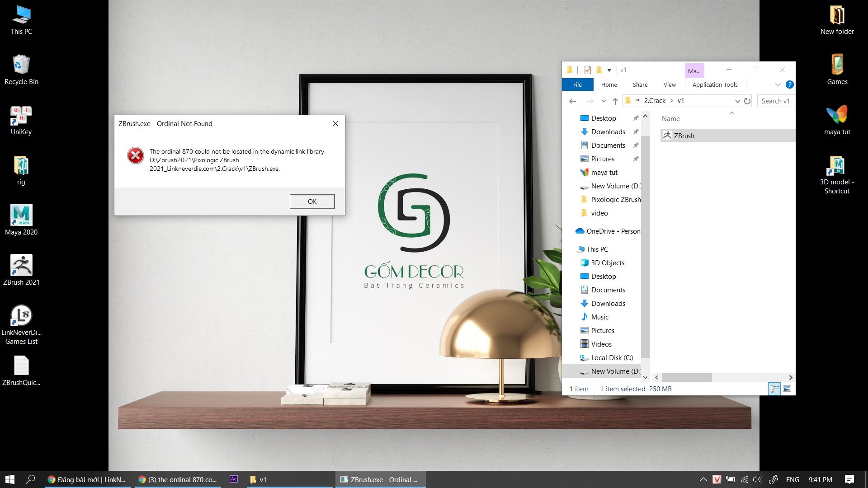Click the Home tab in File Explorer
868x488 pixels.
tap(609, 84)
